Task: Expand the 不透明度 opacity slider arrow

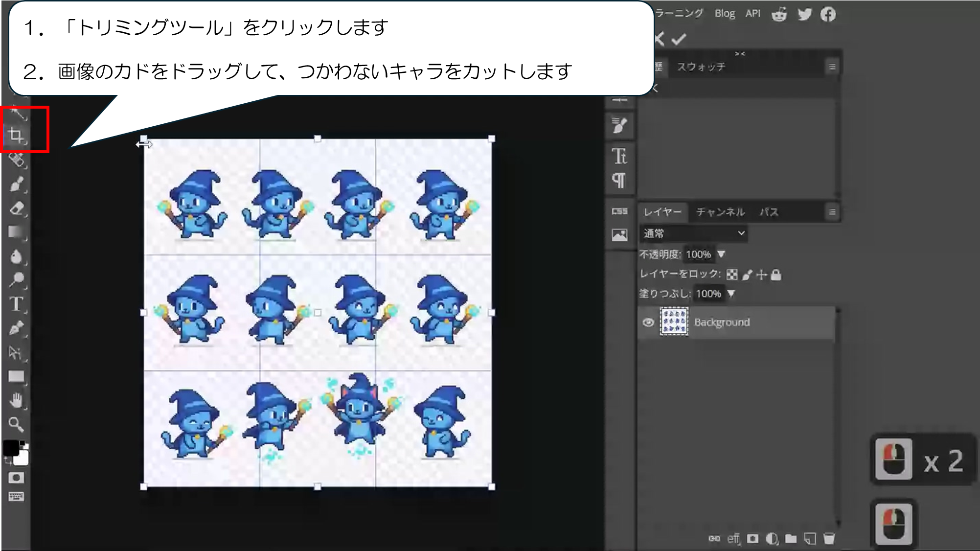Action: [721, 254]
